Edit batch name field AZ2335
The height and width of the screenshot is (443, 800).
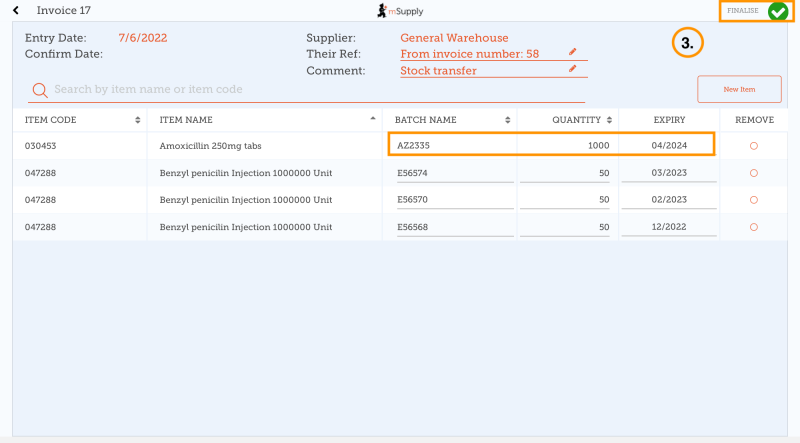pyautogui.click(x=451, y=146)
